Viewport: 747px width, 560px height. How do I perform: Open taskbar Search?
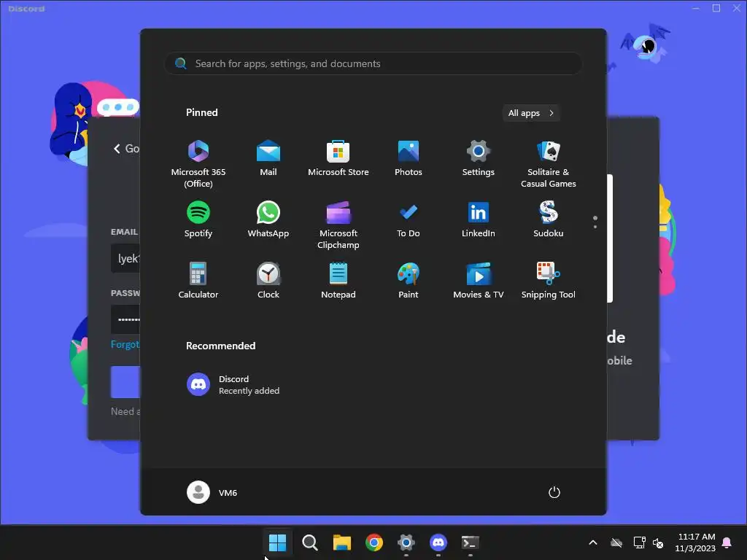coord(309,542)
